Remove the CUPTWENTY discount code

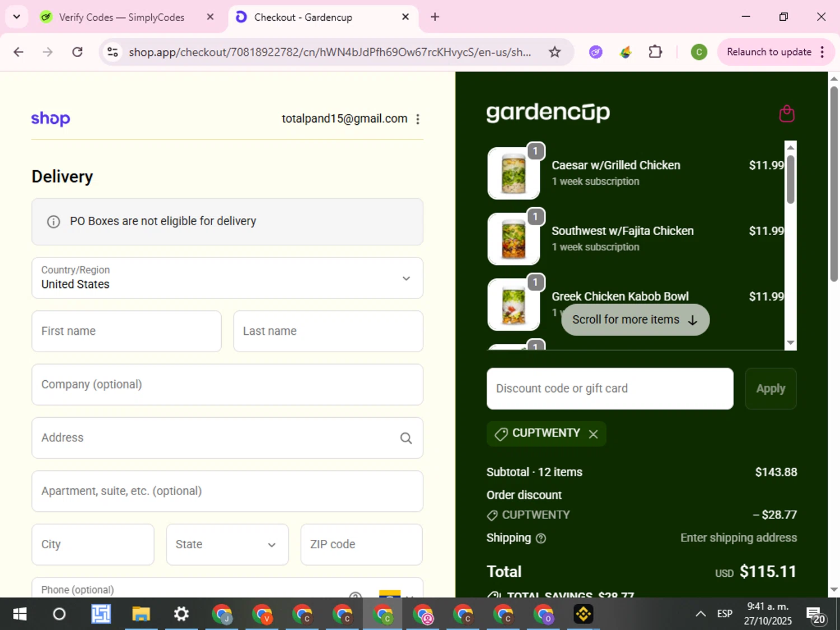click(x=594, y=434)
